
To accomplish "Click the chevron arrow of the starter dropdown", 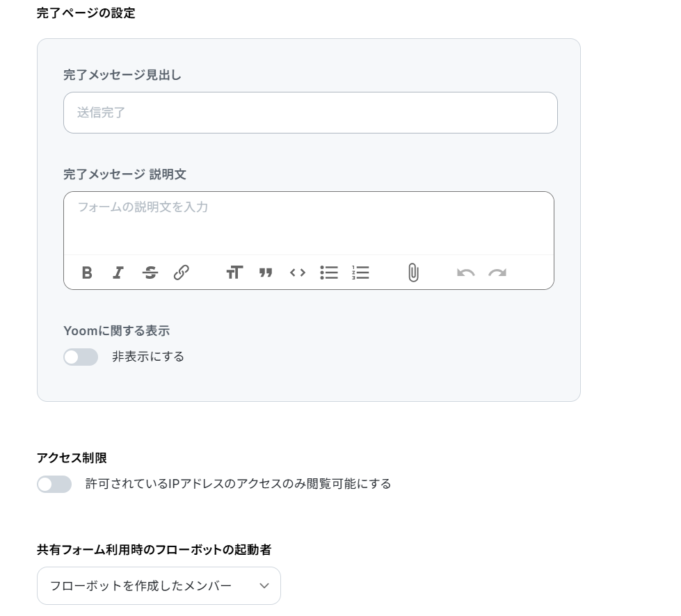I will 264,586.
